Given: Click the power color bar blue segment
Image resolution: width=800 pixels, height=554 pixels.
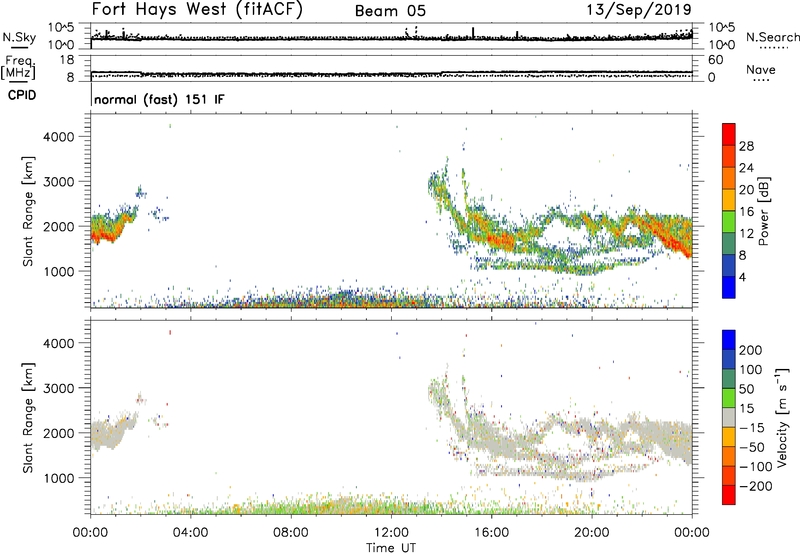Looking at the screenshot, I should tap(729, 287).
